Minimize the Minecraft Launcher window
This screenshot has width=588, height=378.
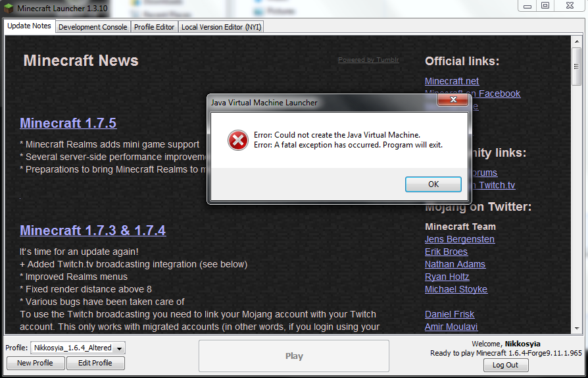(x=527, y=6)
